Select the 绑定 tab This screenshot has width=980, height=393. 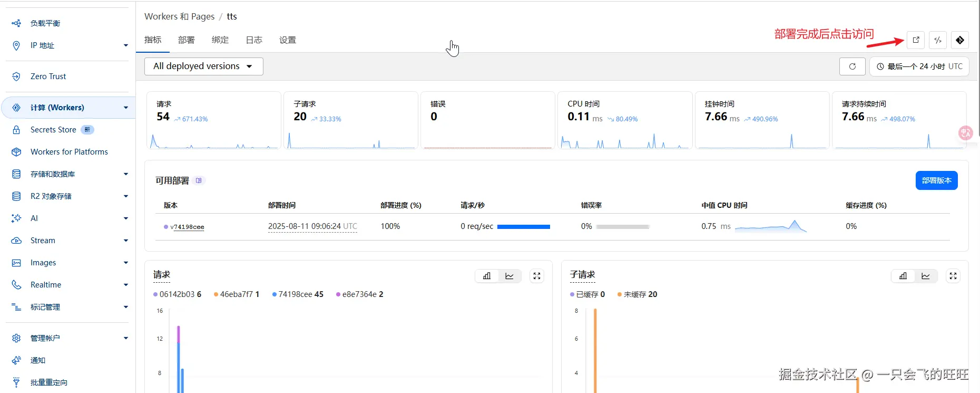pos(220,40)
